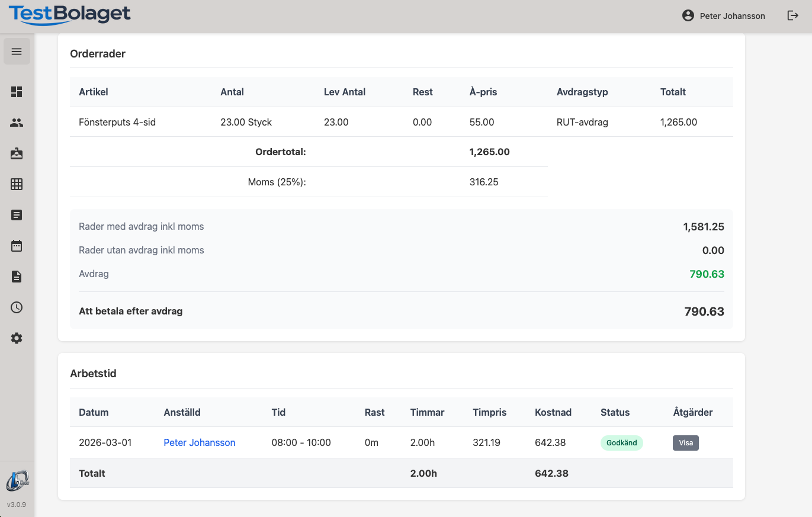Click the ID badge sidebar icon

(x=17, y=153)
